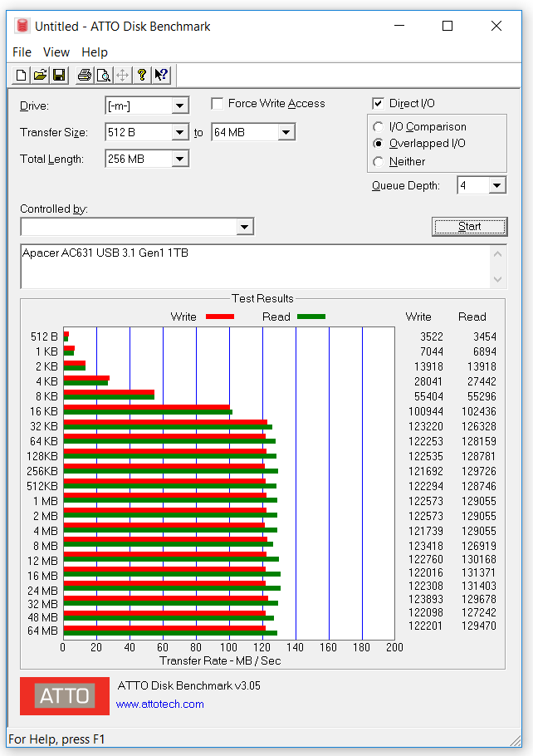Click the 64 MB row label in the chart
The width and height of the screenshot is (533, 756).
click(43, 631)
